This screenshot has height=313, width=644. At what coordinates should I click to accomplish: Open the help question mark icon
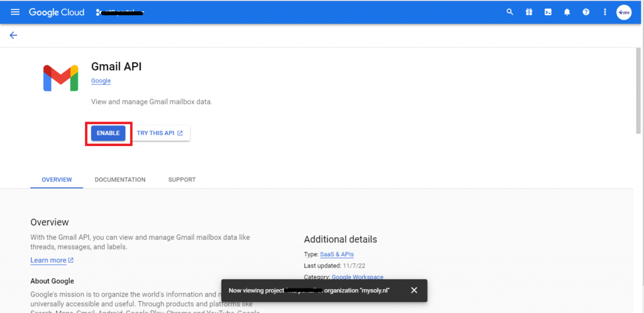coord(586,13)
